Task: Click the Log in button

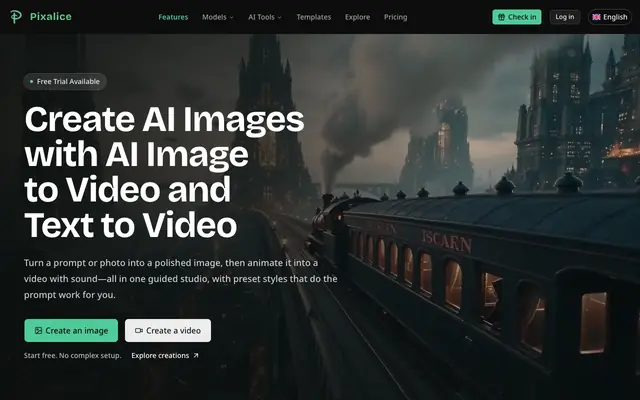Action: pyautogui.click(x=564, y=17)
